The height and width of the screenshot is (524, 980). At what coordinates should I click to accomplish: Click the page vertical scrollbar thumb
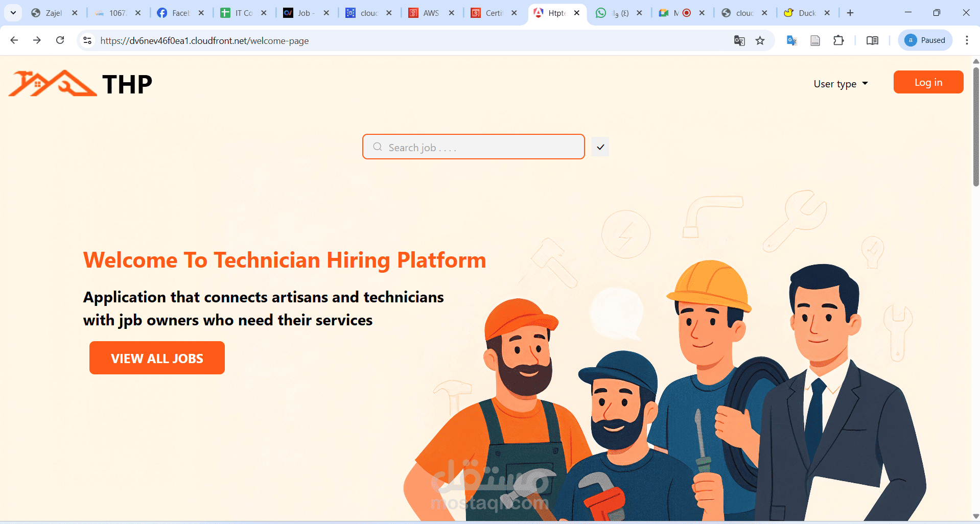[976, 126]
